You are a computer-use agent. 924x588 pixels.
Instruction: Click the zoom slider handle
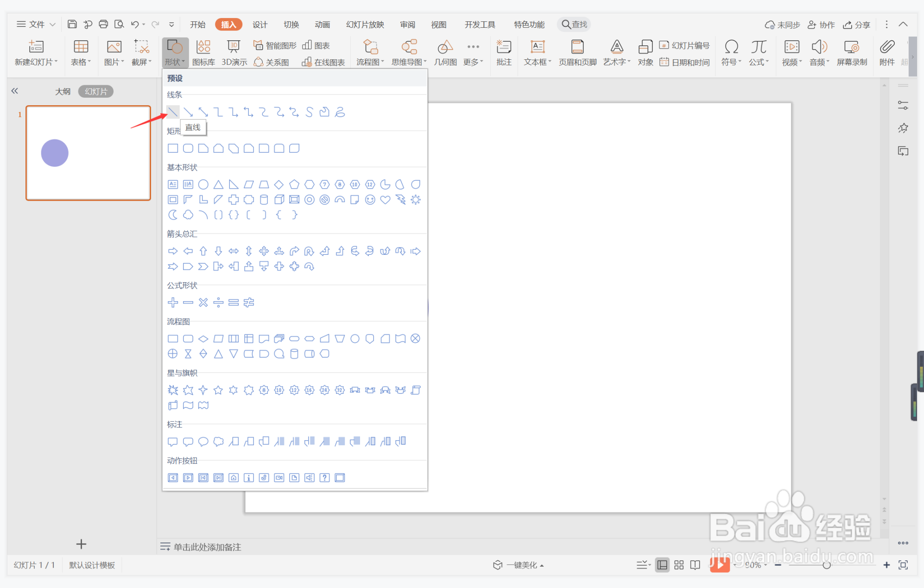coord(826,565)
